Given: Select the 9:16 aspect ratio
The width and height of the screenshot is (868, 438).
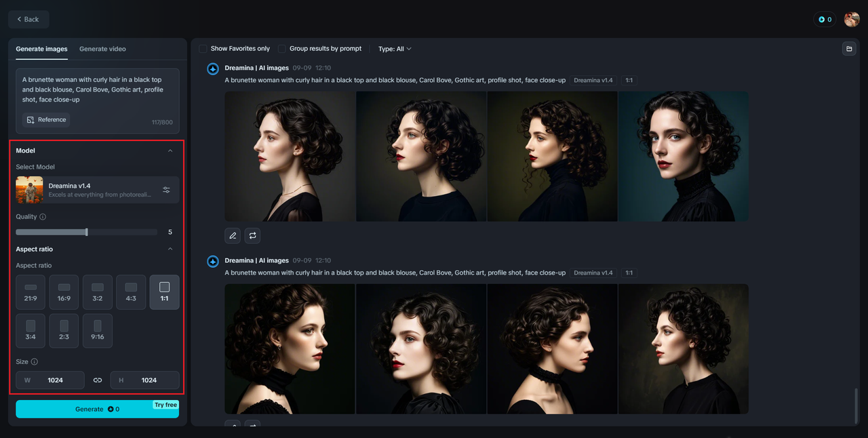Looking at the screenshot, I should (x=98, y=331).
